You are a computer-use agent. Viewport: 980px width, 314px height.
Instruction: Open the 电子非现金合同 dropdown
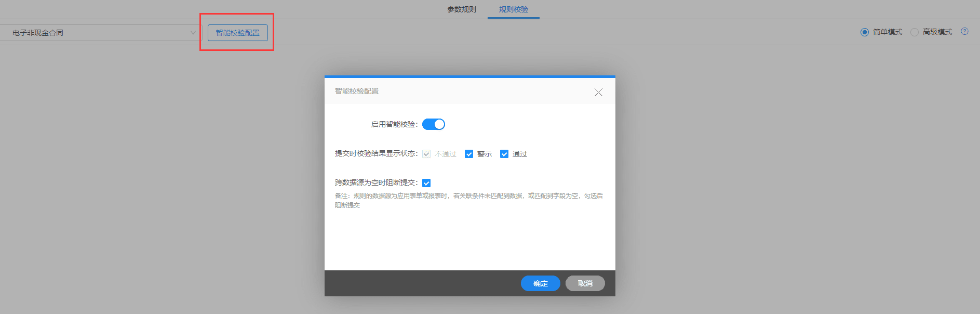coord(100,33)
